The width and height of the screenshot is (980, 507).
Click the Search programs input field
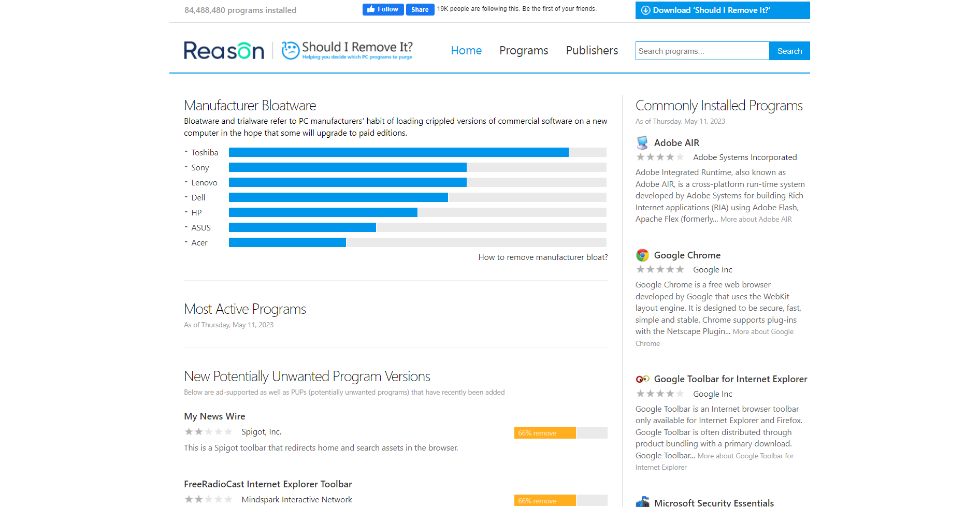[702, 51]
